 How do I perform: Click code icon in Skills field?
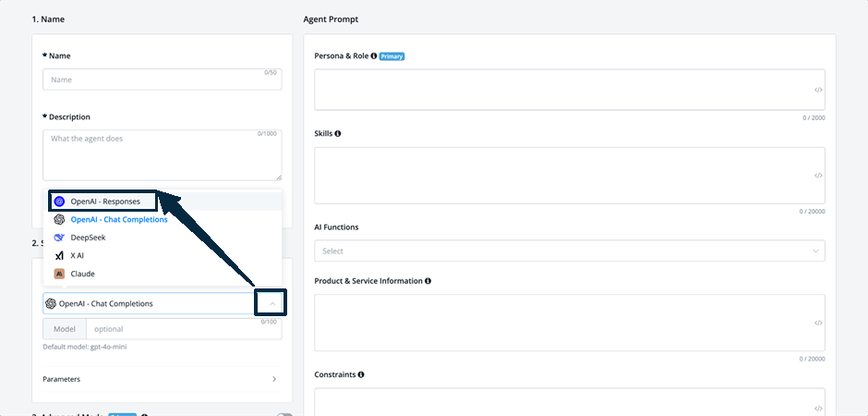click(x=818, y=176)
